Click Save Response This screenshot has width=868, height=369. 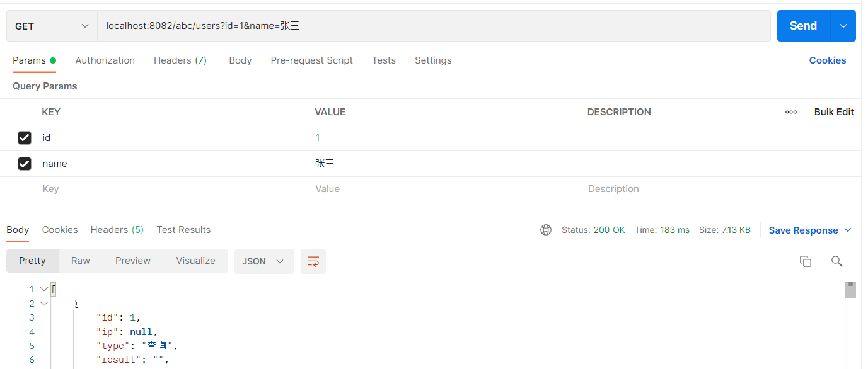click(803, 230)
